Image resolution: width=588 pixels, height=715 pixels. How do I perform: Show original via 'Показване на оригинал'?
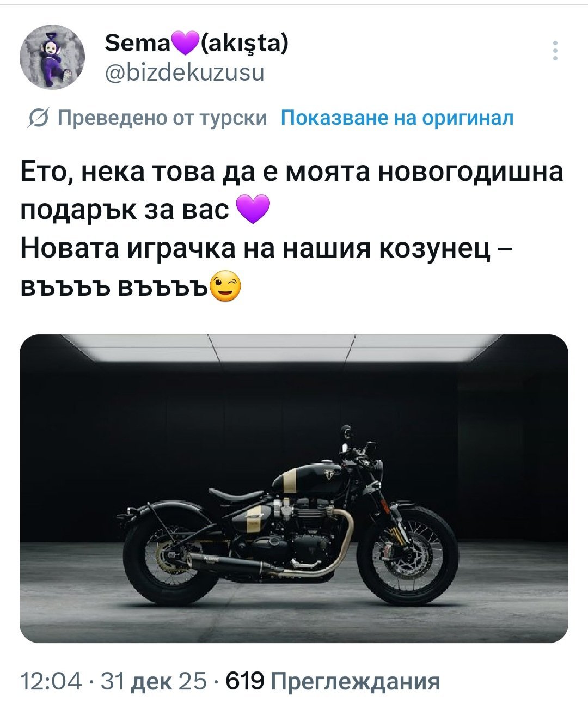(397, 118)
